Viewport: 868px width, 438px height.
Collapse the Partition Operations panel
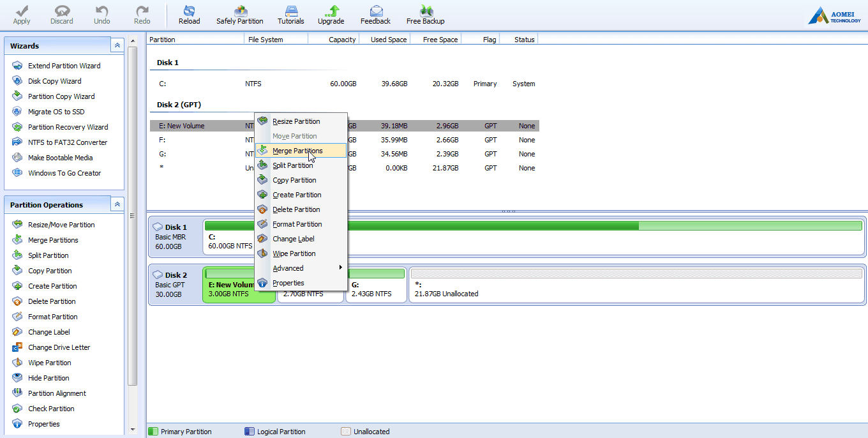click(117, 204)
